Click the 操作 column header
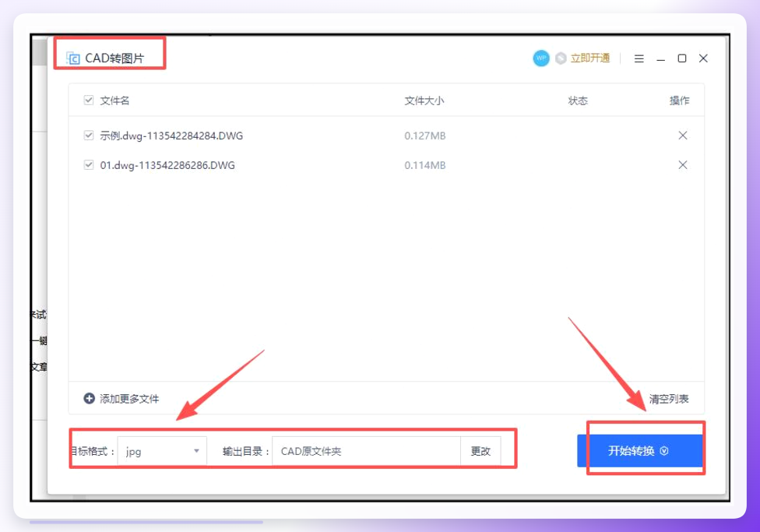 coord(679,100)
